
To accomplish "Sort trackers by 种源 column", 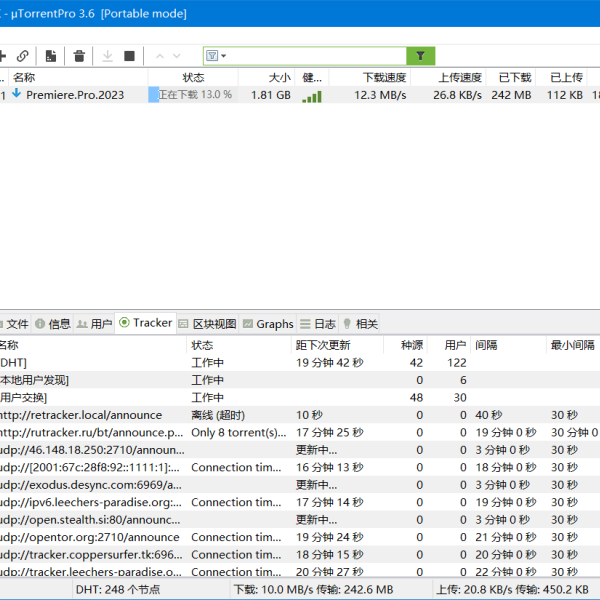I will pos(406,345).
